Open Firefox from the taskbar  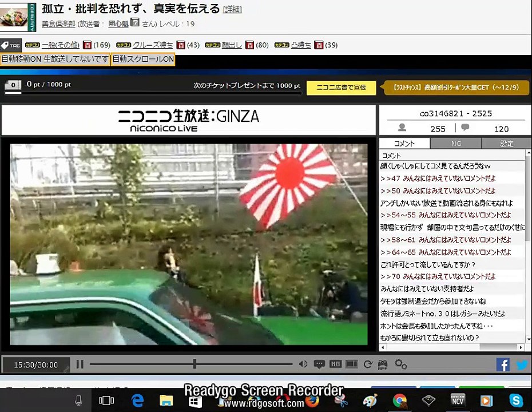click(x=312, y=402)
